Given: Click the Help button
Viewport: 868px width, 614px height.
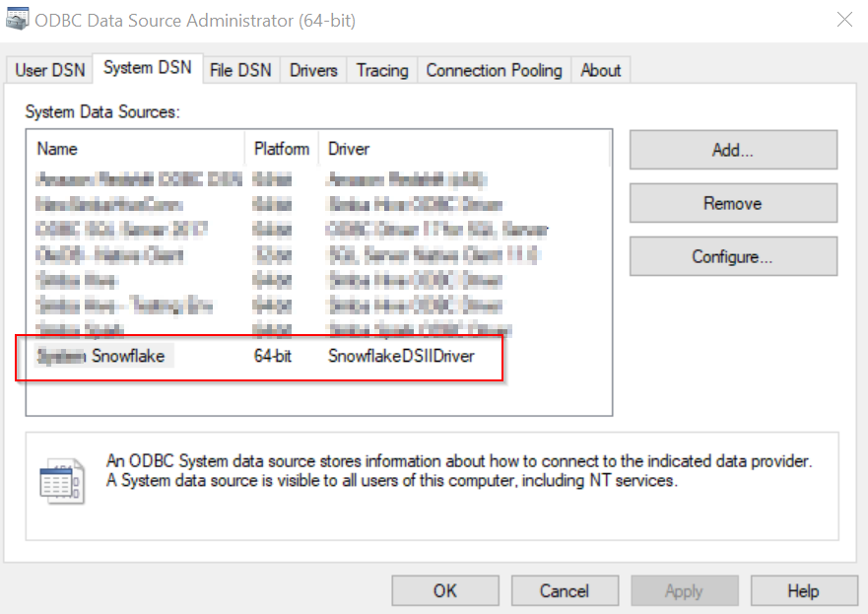Looking at the screenshot, I should tap(804, 590).
